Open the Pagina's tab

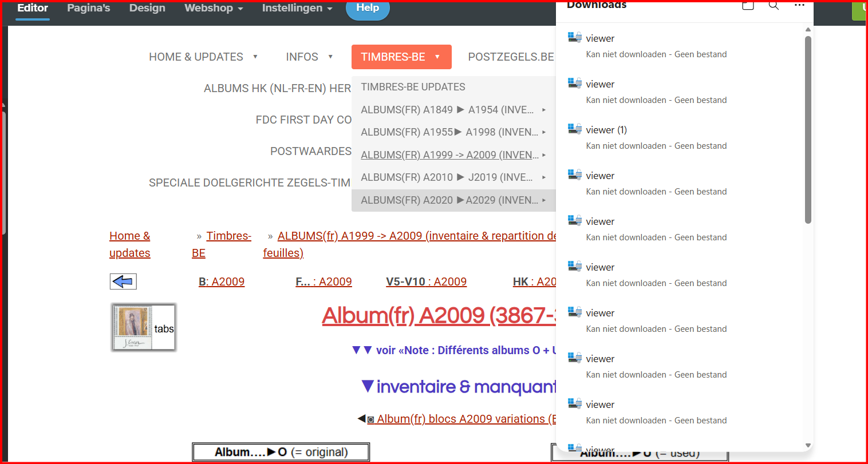tap(89, 8)
